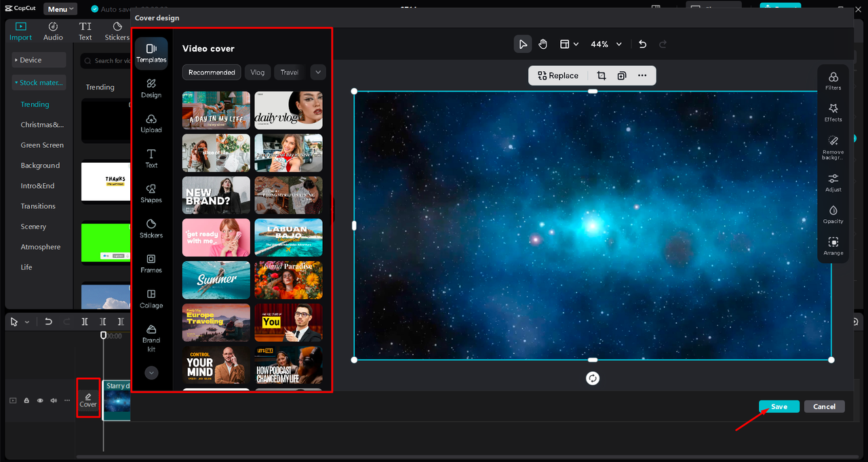Toggle track visibility eye icon
Viewport: 868px width, 462px height.
tap(40, 401)
